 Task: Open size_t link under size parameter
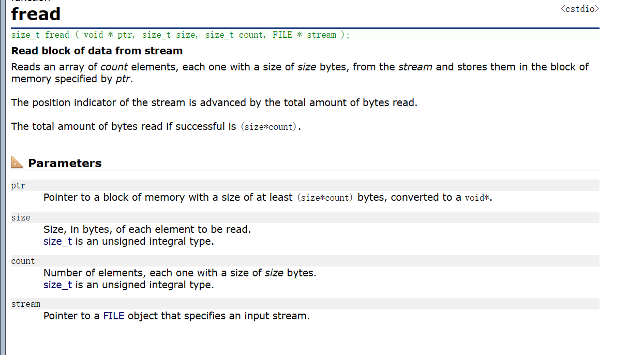tap(57, 241)
